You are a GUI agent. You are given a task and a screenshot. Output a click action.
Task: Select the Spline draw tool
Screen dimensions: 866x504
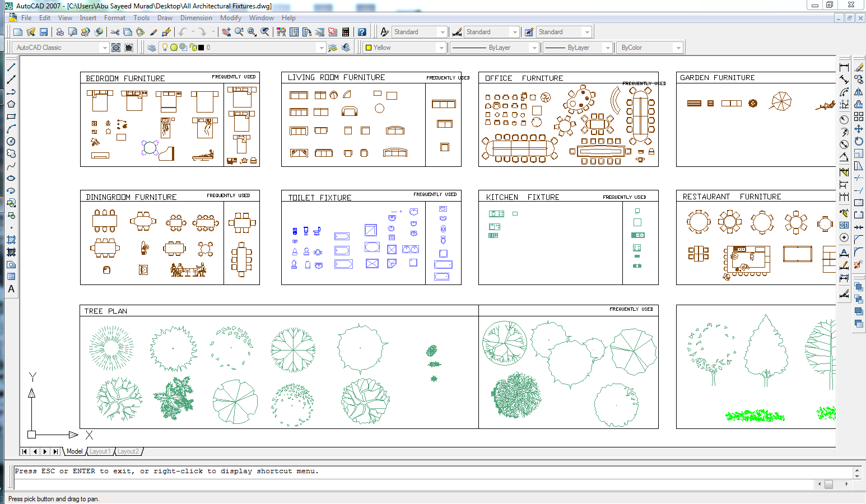[x=11, y=166]
